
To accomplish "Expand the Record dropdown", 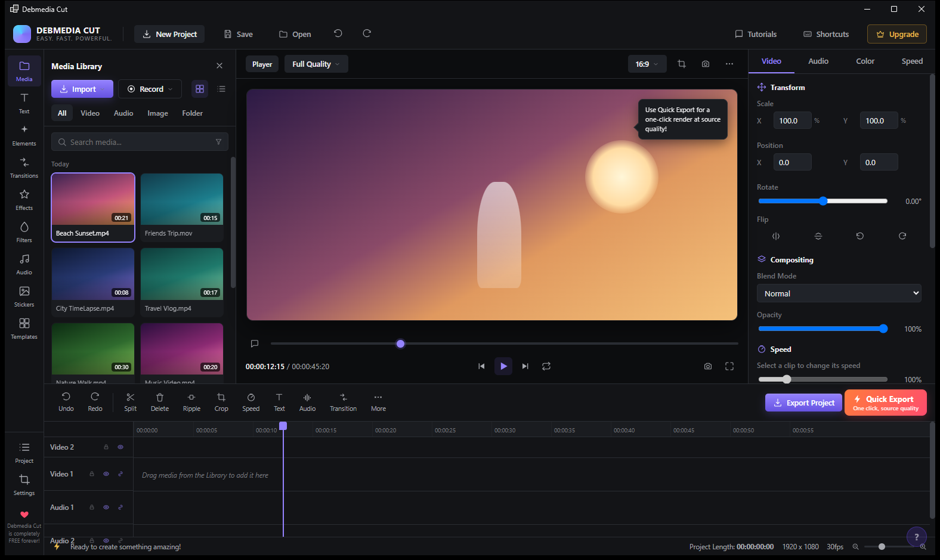I will pos(150,89).
